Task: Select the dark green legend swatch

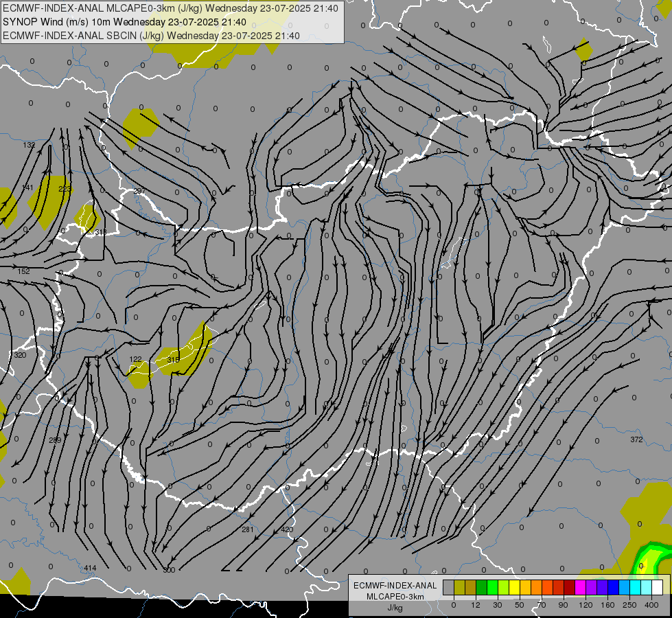Action: (482, 587)
